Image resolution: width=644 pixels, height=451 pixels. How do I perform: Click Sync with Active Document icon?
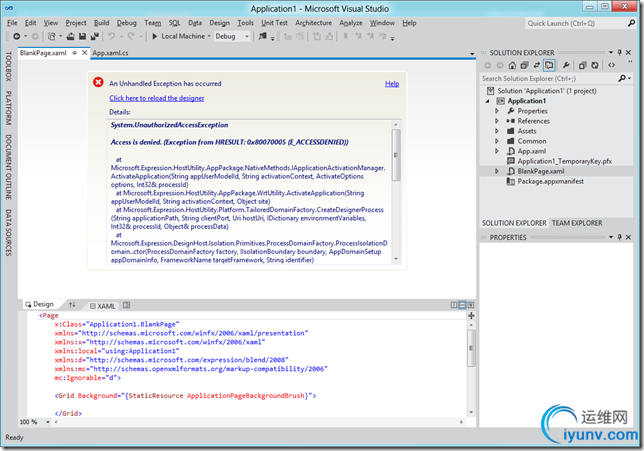(x=536, y=65)
